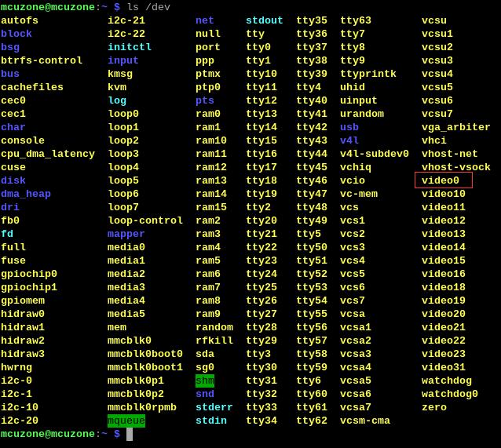Click the 'tty34' entry

coord(261,421)
